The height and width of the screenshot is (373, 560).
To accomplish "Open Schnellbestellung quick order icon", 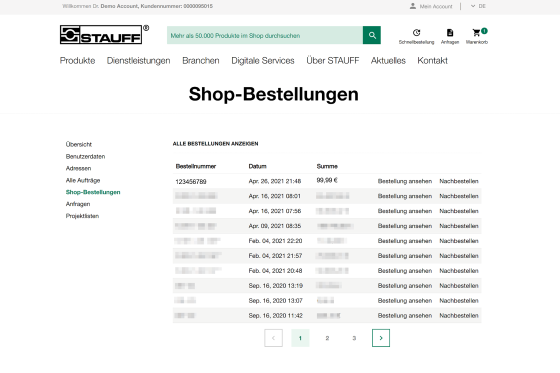I will [x=416, y=33].
